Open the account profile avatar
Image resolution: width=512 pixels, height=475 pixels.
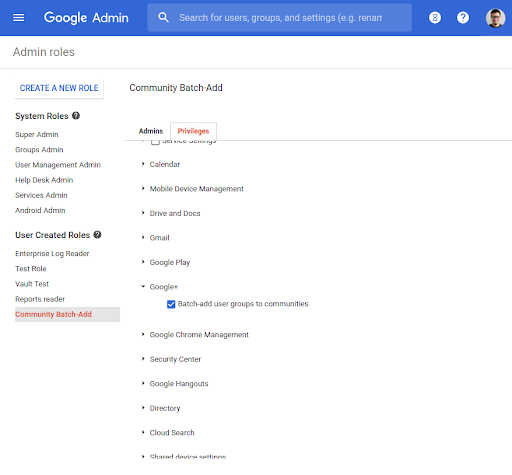click(x=495, y=18)
